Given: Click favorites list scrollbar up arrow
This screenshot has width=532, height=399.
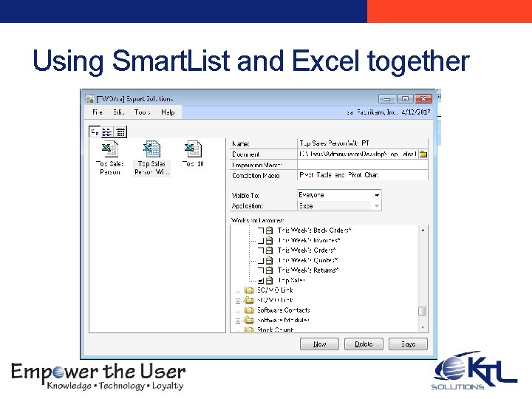Looking at the screenshot, I should (x=423, y=230).
